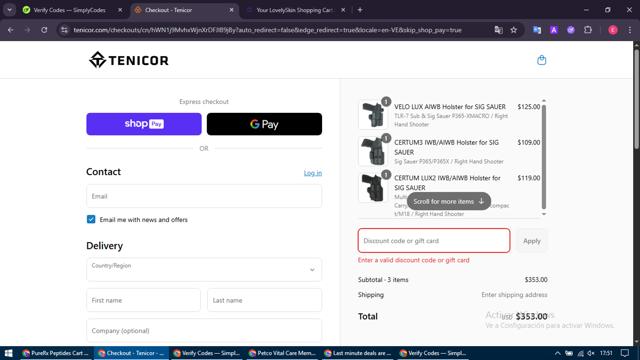Open the purple A extension icon
This screenshot has width=640, height=360.
point(554,30)
